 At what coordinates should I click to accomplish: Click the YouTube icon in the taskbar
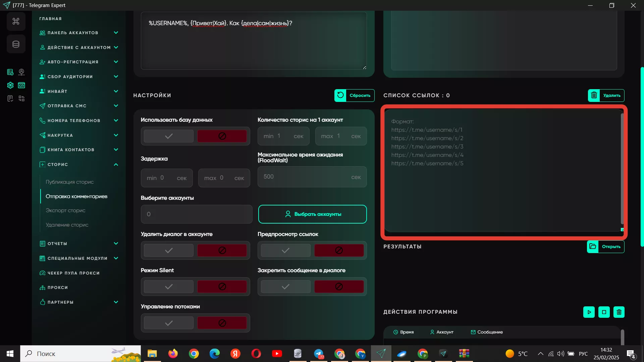[x=277, y=354]
